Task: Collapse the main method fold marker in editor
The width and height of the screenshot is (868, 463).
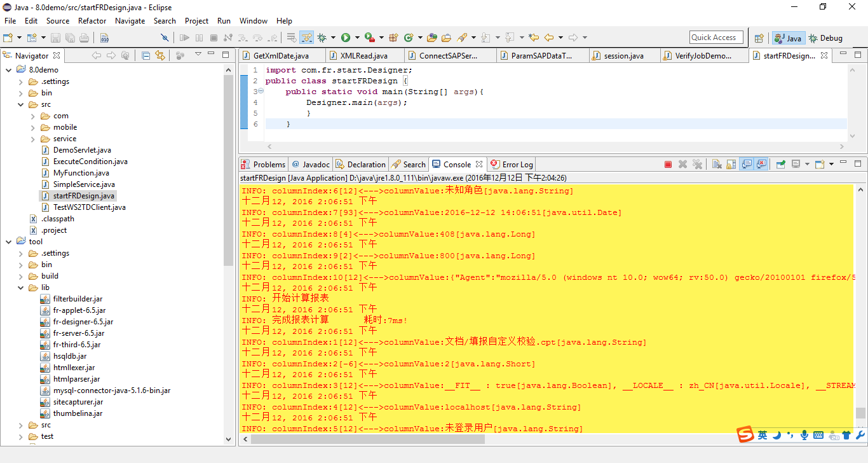Action: [261, 91]
